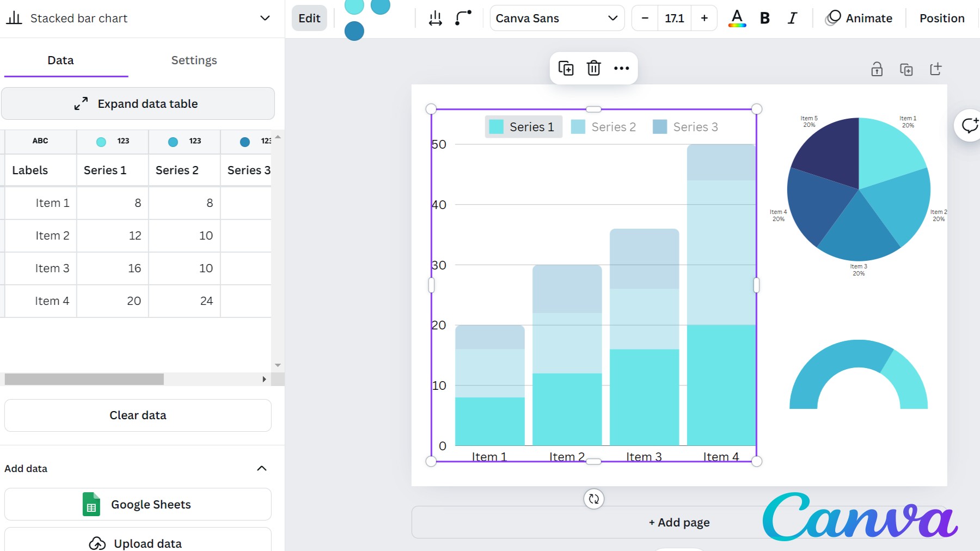
Task: Click Series 2 column type with color dot
Action: click(x=185, y=141)
